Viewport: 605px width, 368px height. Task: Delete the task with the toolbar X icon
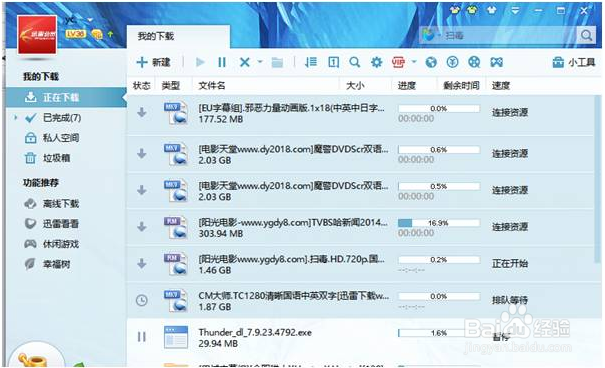click(245, 62)
